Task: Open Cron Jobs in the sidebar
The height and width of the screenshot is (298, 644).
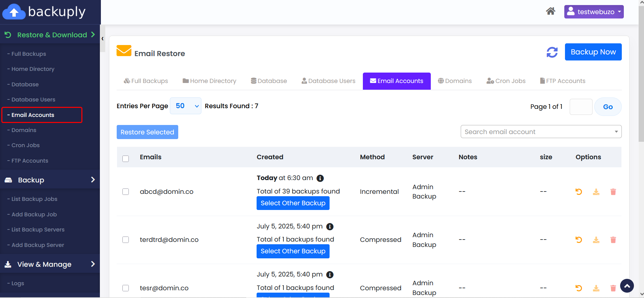Action: [x=26, y=145]
